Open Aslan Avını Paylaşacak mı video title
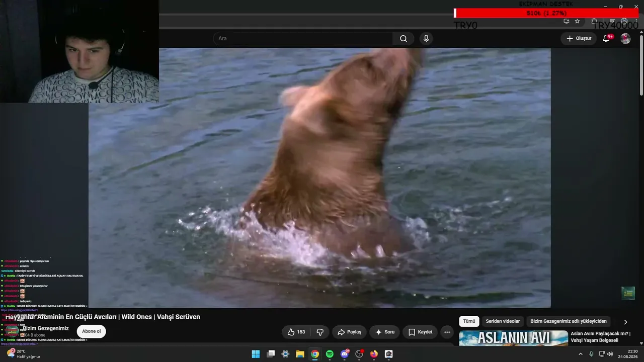Screen dimensions: 644x362 pyautogui.click(x=600, y=337)
